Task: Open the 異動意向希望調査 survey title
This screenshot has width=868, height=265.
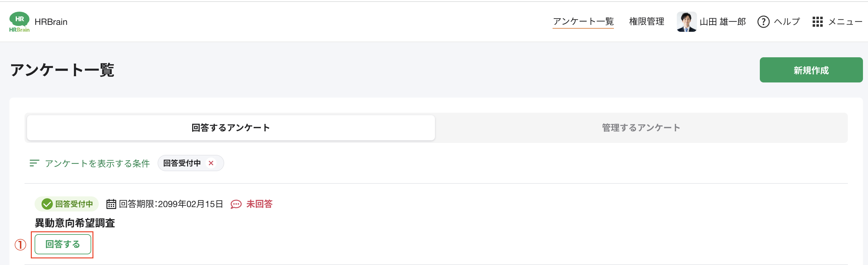Action: tap(75, 223)
